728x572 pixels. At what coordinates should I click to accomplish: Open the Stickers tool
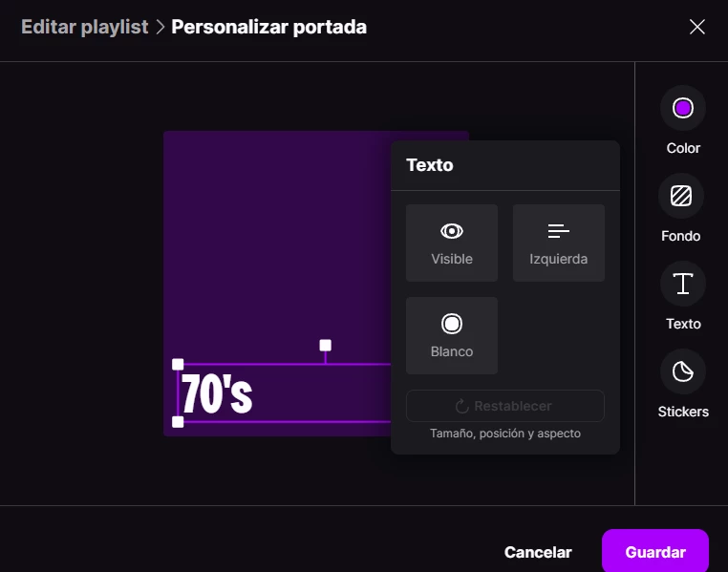click(682, 371)
